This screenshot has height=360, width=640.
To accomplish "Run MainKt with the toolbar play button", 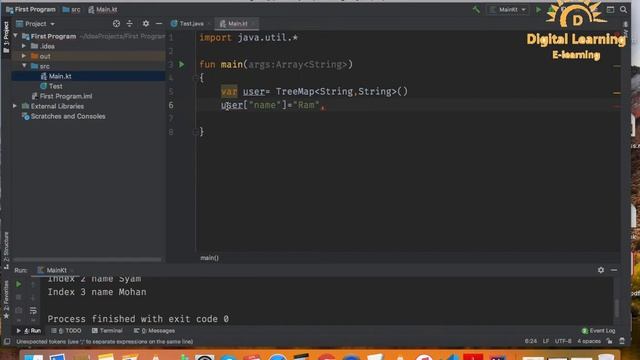I will click(538, 9).
